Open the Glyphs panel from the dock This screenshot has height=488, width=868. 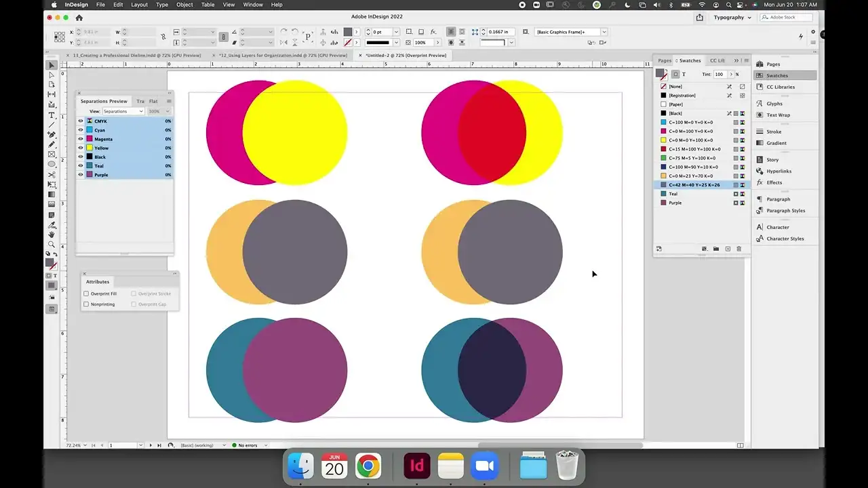774,104
